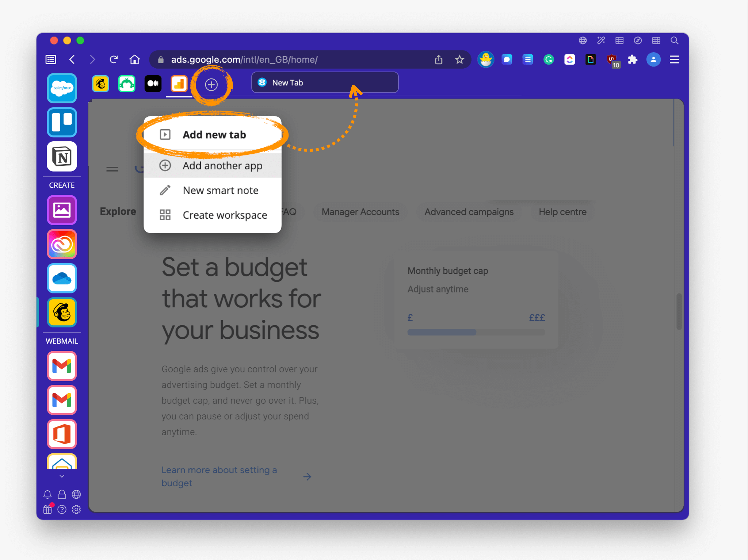Open the blue chat bubble extension
The height and width of the screenshot is (560, 748).
coord(507,60)
